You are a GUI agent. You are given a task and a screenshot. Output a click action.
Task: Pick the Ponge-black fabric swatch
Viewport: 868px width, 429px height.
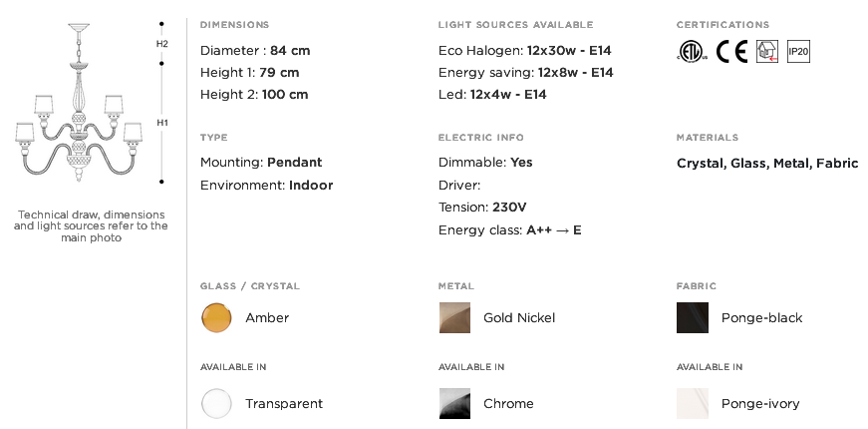(693, 317)
